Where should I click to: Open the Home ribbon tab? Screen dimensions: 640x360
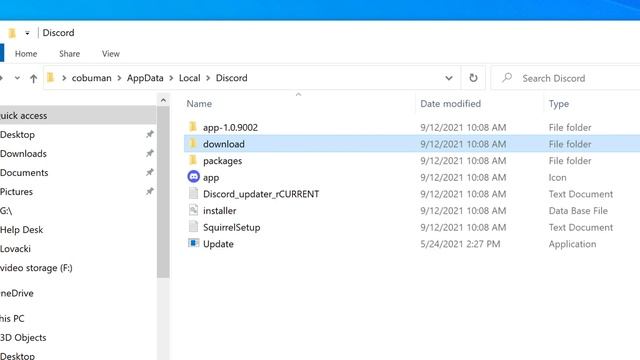pyautogui.click(x=26, y=53)
